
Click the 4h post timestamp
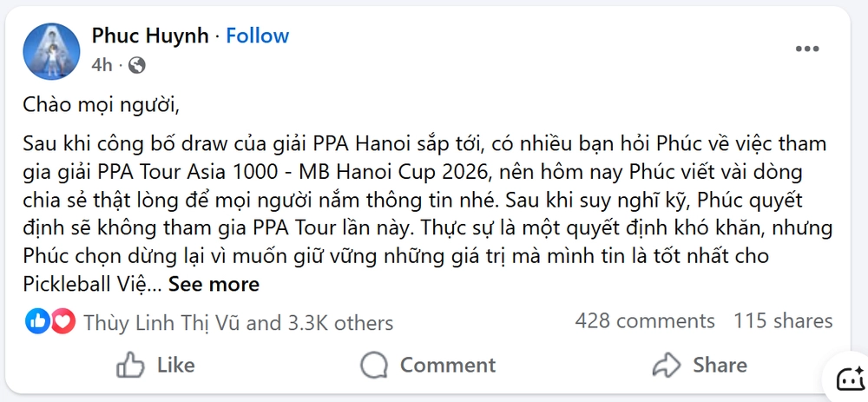click(x=102, y=65)
